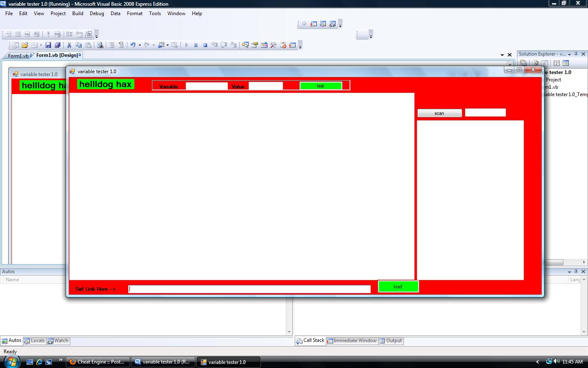Image resolution: width=588 pixels, height=368 pixels.
Task: Click the Find in Files icon
Action: pyautogui.click(x=100, y=45)
